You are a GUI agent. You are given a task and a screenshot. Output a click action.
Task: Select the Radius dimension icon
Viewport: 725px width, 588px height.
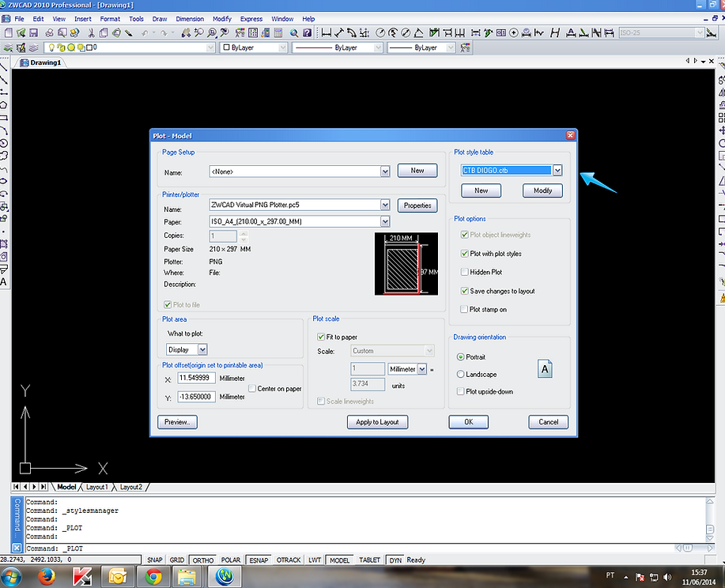click(x=380, y=33)
